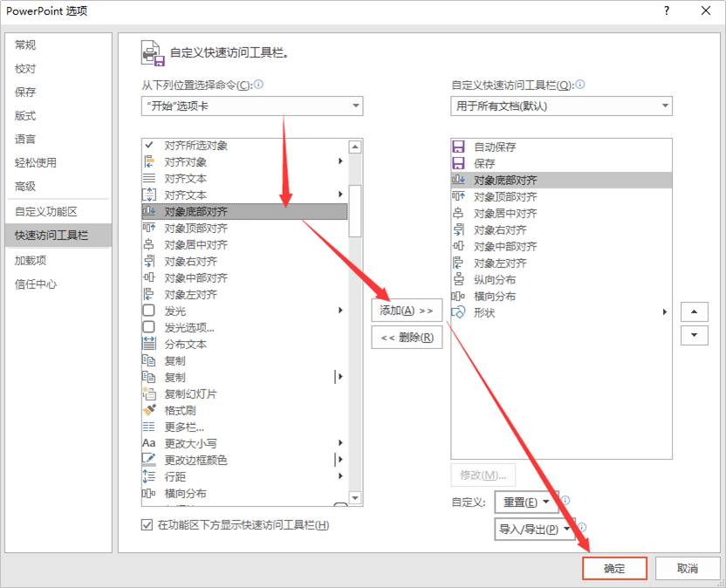Click the align selected objects checkmark icon
The image size is (726, 588).
pyautogui.click(x=148, y=146)
